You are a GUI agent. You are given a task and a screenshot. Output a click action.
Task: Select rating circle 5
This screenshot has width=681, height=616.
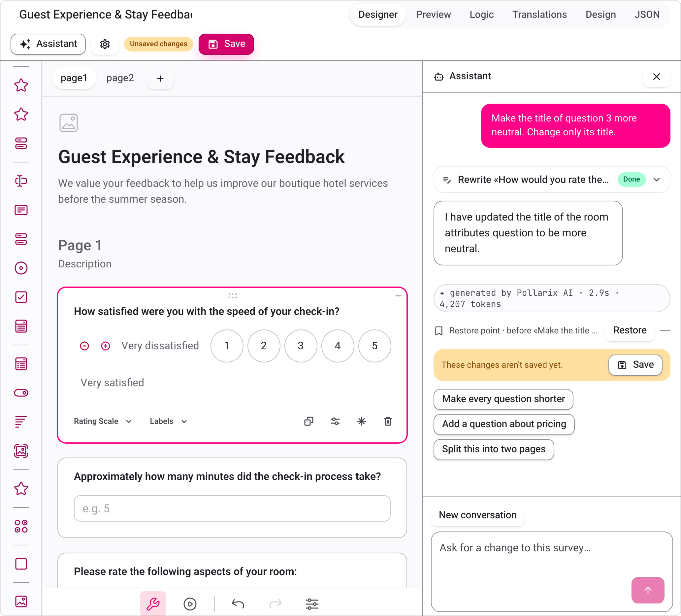[374, 346]
